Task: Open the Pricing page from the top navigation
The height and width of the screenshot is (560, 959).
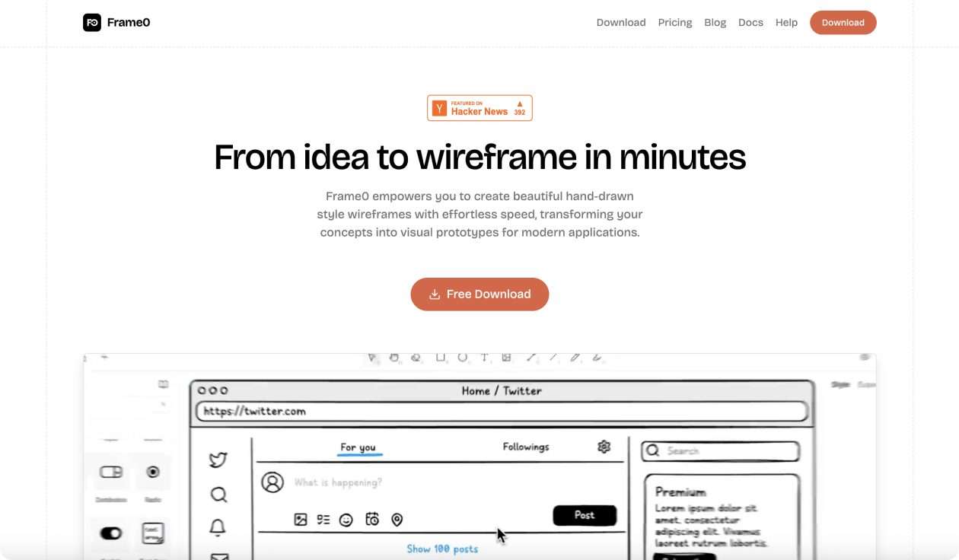Action: click(675, 22)
